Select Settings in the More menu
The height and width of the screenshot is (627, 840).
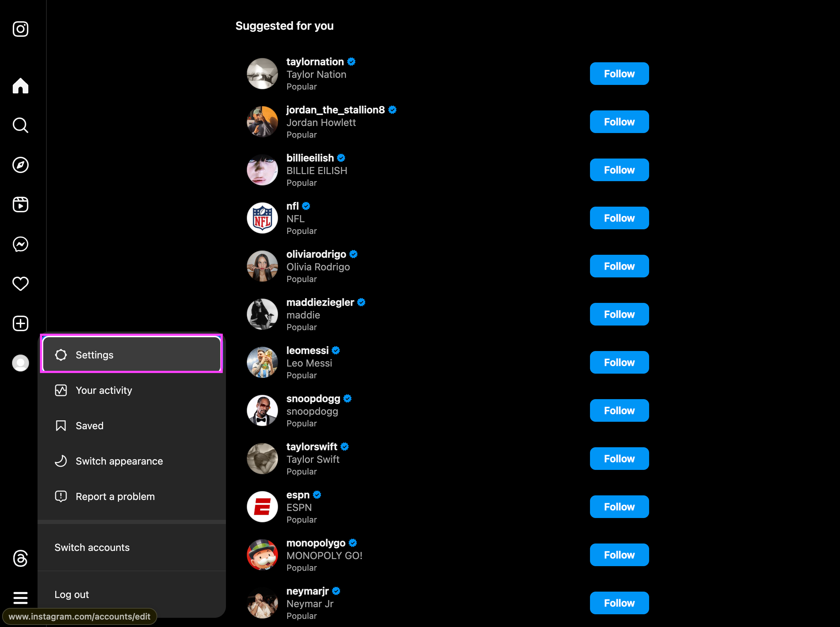pyautogui.click(x=131, y=355)
